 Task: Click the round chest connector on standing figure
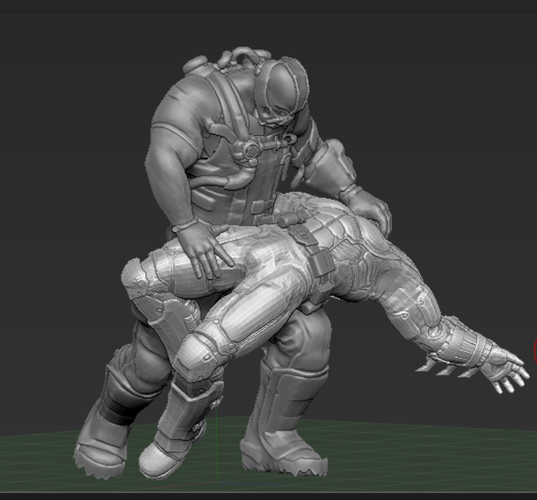[251, 150]
